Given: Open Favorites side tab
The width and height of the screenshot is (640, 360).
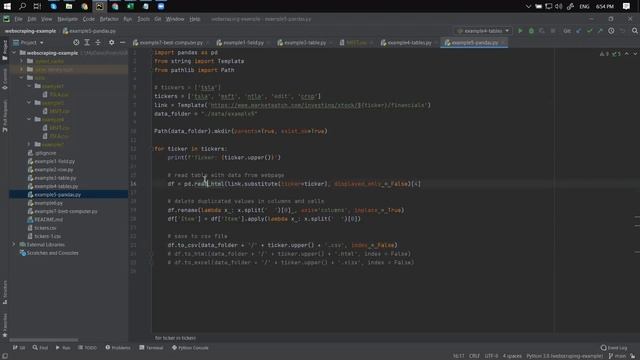Looking at the screenshot, I should pyautogui.click(x=5, y=325).
